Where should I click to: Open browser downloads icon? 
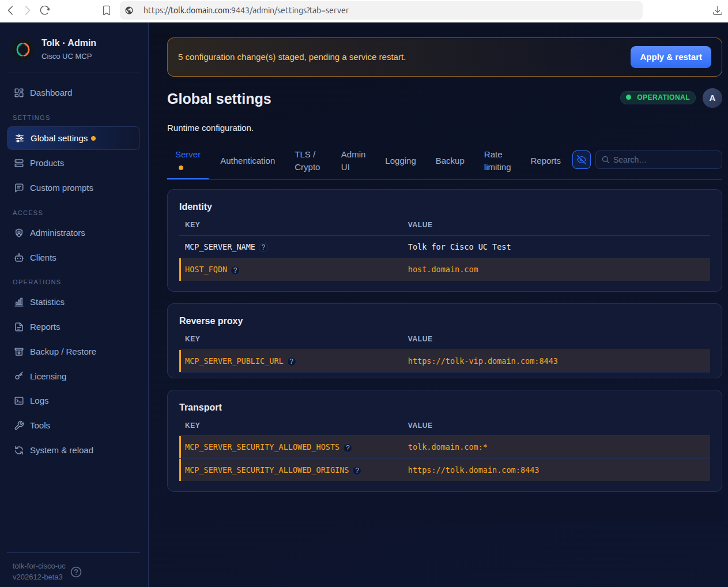718,10
